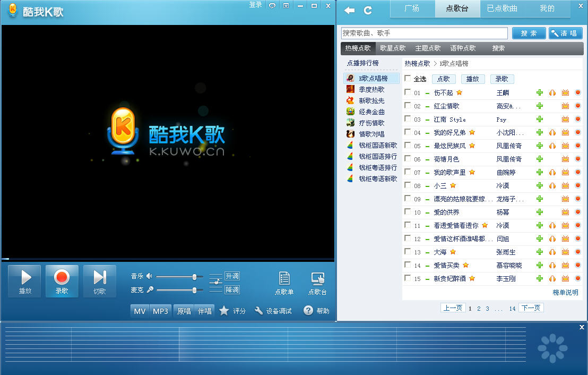This screenshot has width=588, height=375.
Task: Preview 我的好兄弟 with the headphone icon
Action: tap(552, 132)
